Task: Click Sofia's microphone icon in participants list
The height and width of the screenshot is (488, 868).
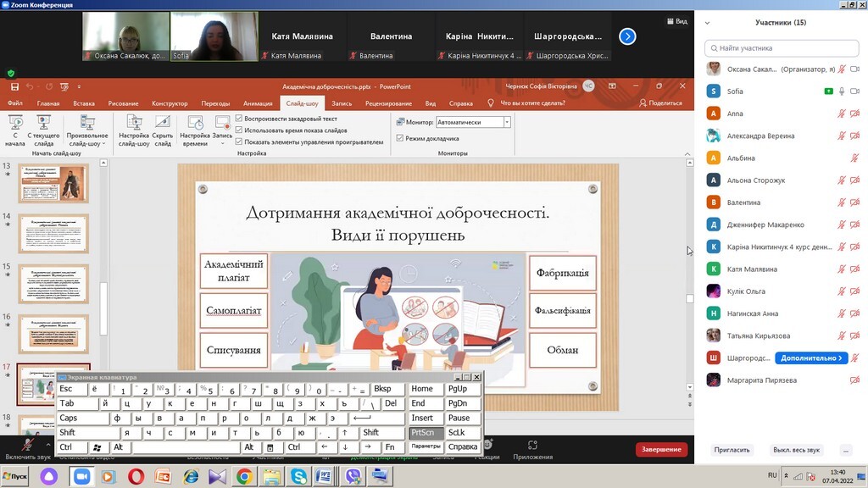Action: pos(842,91)
